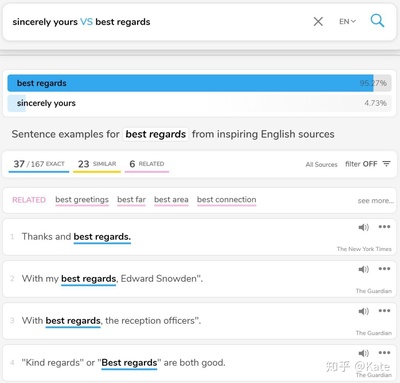The height and width of the screenshot is (383, 400).
Task: Click the All Sources label
Action: pos(321,164)
